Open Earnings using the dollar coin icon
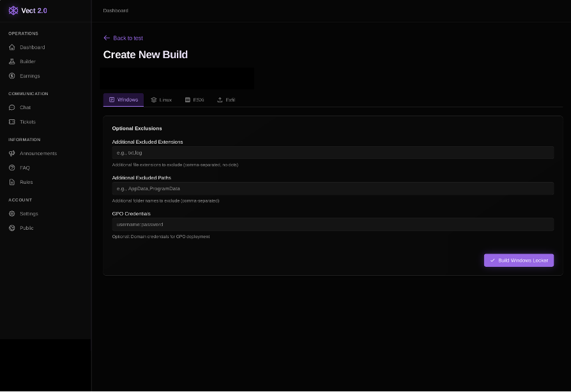 click(x=12, y=76)
